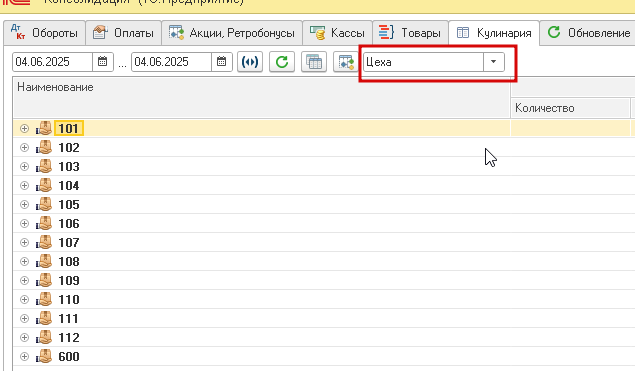Expand row 101
Image resolution: width=635 pixels, height=371 pixels.
[24, 128]
